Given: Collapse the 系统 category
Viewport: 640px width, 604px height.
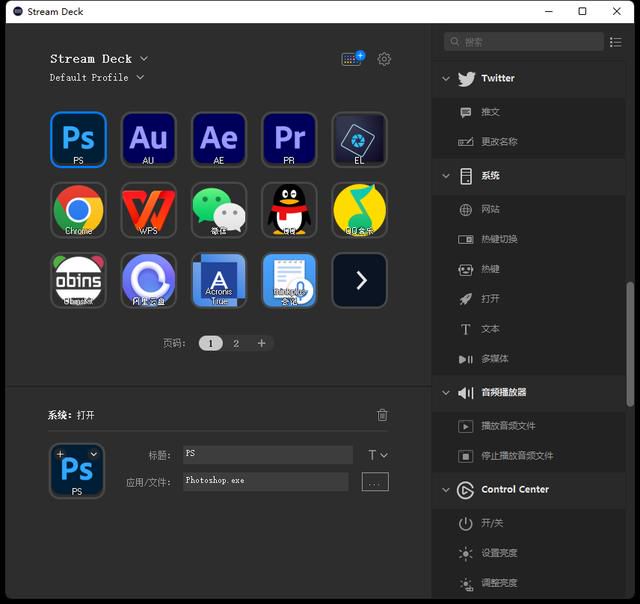Looking at the screenshot, I should tap(446, 176).
